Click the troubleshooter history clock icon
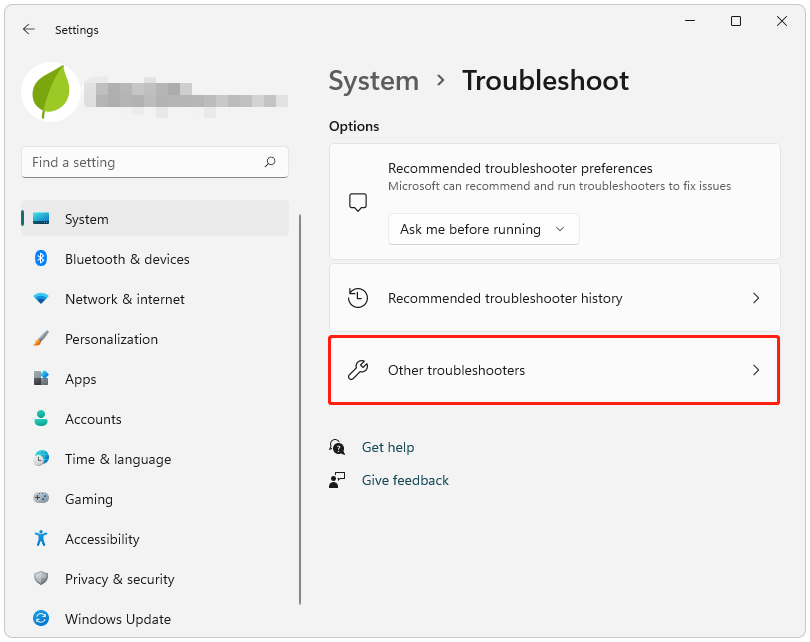This screenshot has width=810, height=642. coord(357,298)
